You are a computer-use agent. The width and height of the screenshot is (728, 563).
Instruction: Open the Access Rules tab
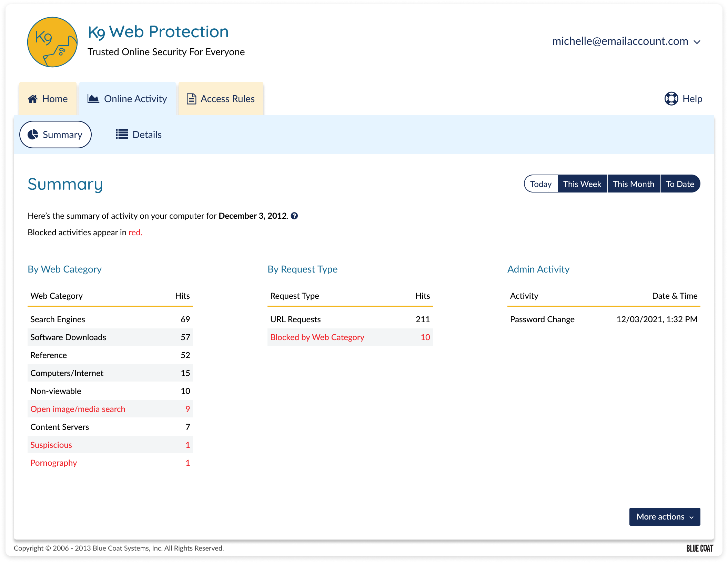tap(221, 99)
